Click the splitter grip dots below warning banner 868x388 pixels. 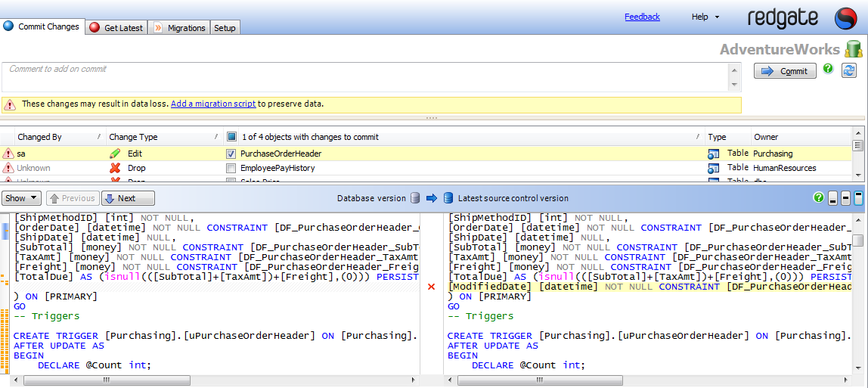432,118
